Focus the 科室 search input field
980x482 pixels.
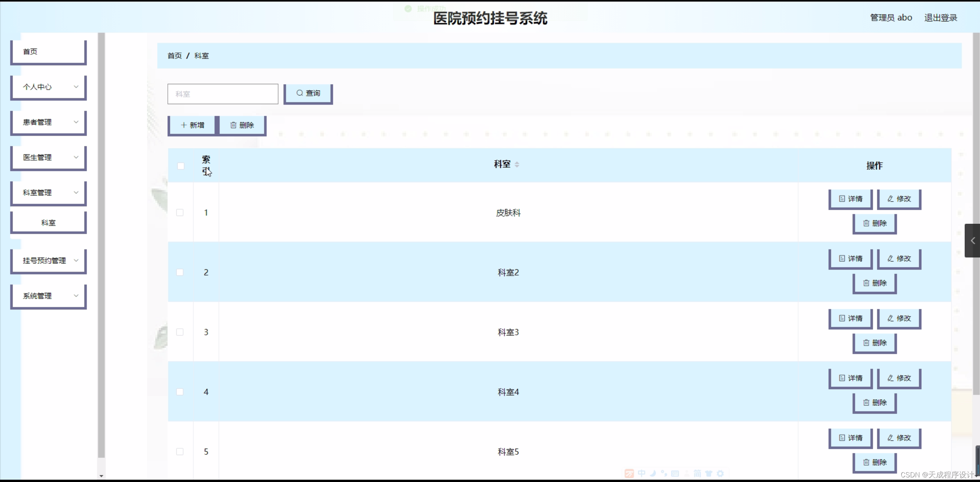[223, 94]
